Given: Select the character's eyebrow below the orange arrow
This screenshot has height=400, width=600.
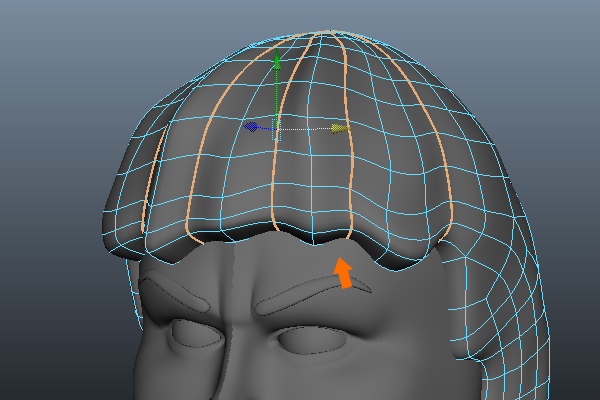Looking at the screenshot, I should 312,297.
